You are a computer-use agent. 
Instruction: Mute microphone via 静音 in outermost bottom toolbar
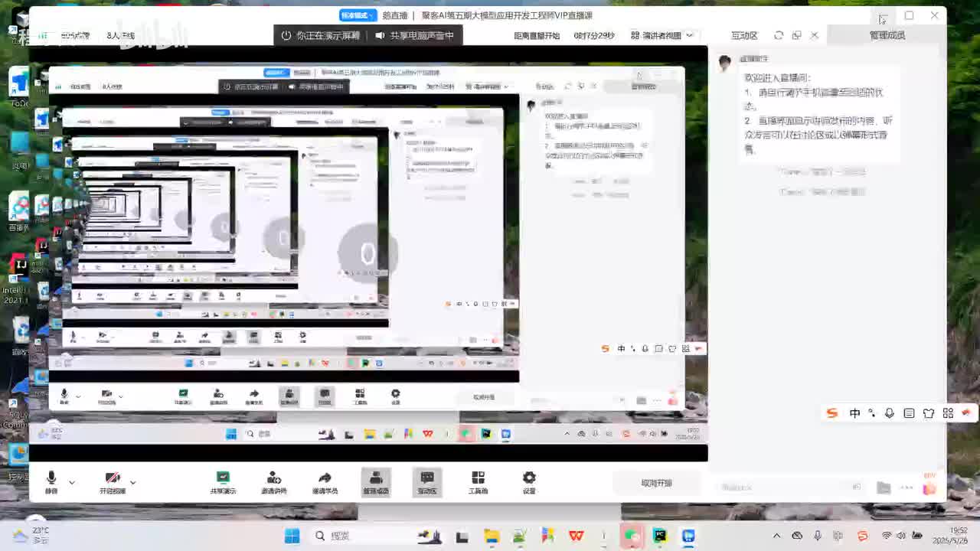click(51, 482)
